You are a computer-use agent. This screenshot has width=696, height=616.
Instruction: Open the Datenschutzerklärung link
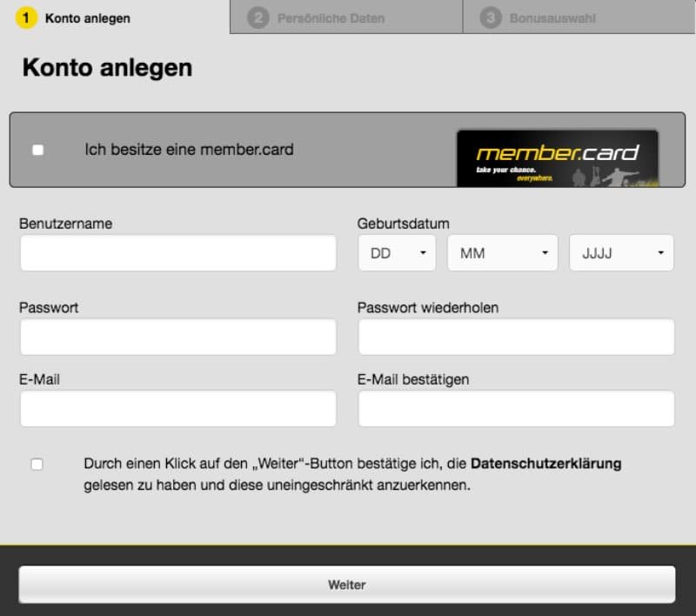pos(546,464)
